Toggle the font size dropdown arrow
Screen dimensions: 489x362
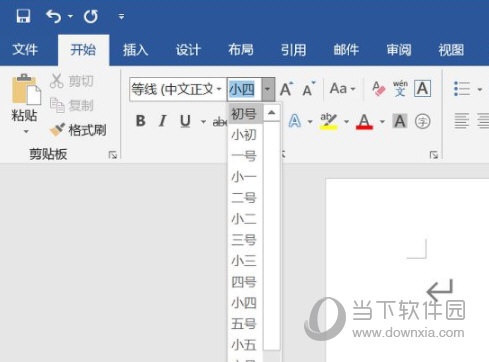pyautogui.click(x=268, y=89)
